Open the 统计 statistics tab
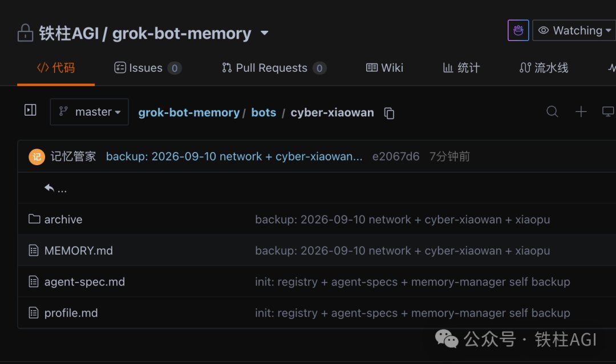 pos(461,68)
